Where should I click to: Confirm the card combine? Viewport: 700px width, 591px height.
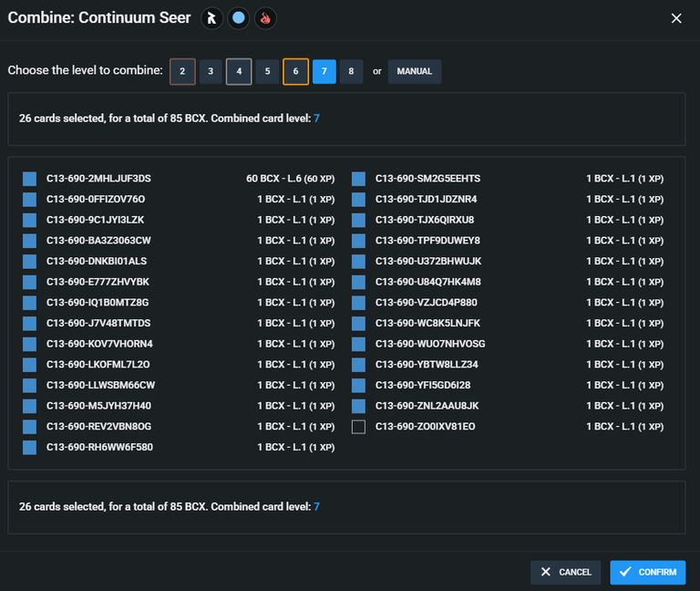tap(648, 572)
